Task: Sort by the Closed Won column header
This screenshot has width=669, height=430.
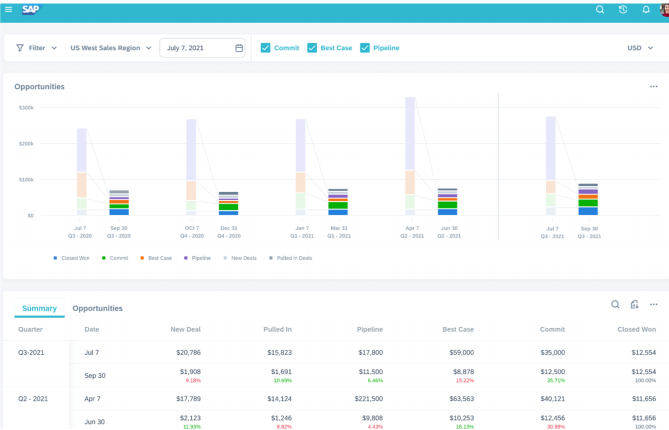Action: point(637,329)
